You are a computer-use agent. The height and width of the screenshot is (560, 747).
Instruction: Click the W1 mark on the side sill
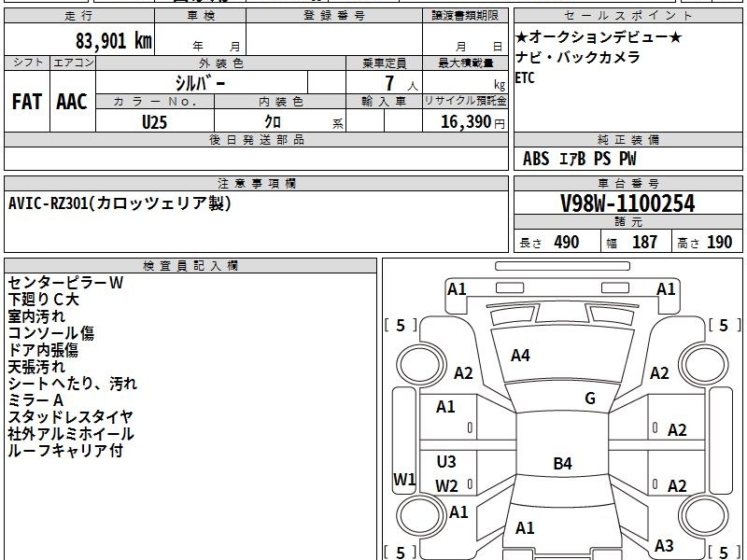[404, 480]
